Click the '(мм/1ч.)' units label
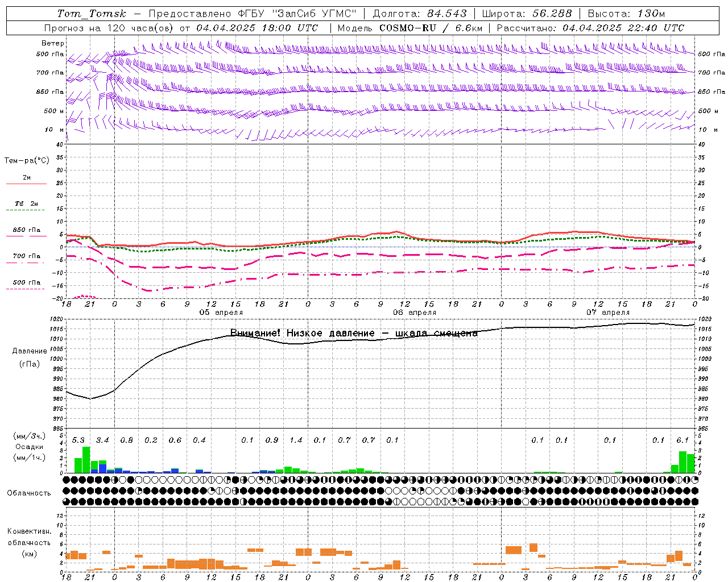Viewport: 728px width, 582px height. (x=30, y=458)
